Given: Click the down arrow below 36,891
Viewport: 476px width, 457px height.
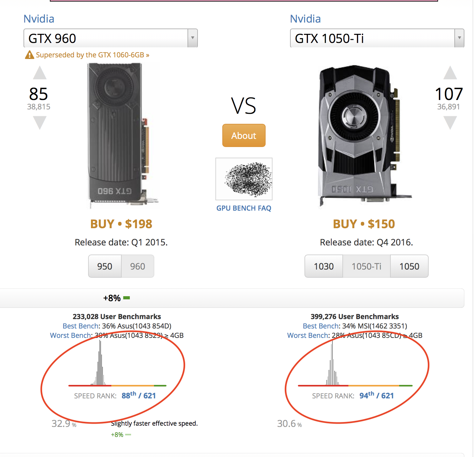Looking at the screenshot, I should tap(450, 122).
